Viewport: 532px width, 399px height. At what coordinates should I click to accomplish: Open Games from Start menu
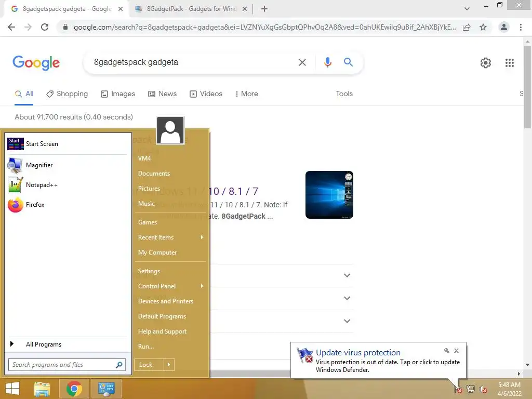[170, 222]
